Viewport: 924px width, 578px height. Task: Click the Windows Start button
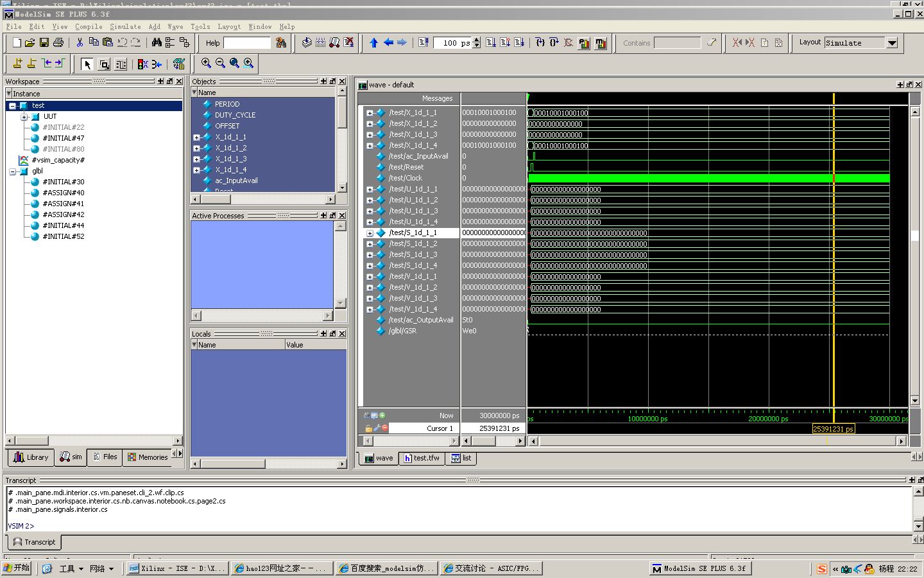point(17,568)
